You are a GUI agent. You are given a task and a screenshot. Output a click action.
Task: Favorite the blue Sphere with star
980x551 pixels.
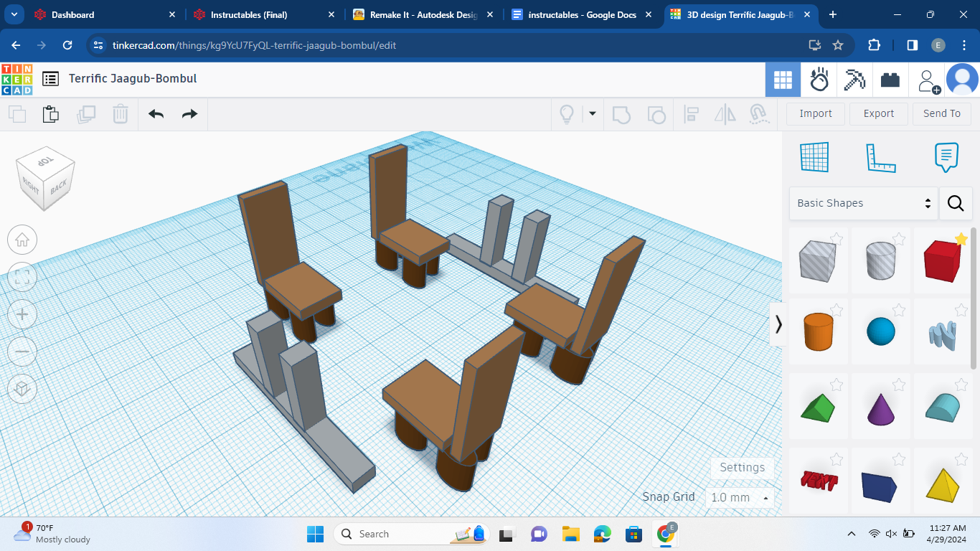899,309
